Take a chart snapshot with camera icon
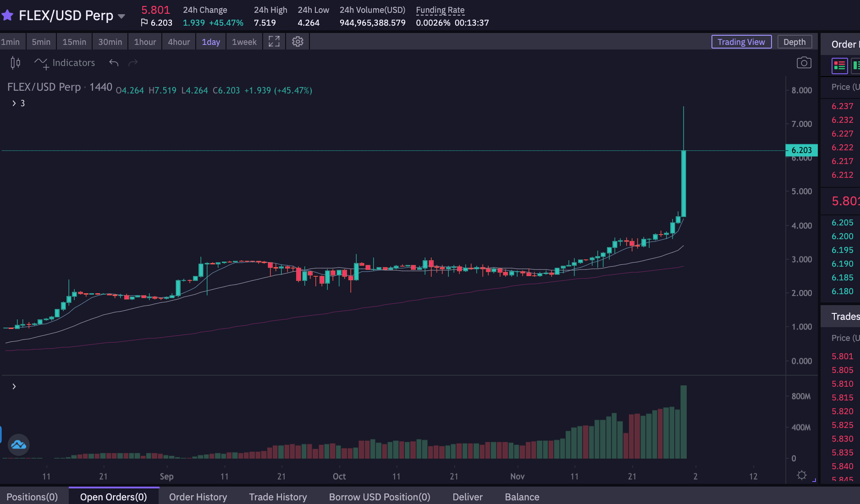Viewport: 860px width, 504px height. pyautogui.click(x=804, y=63)
